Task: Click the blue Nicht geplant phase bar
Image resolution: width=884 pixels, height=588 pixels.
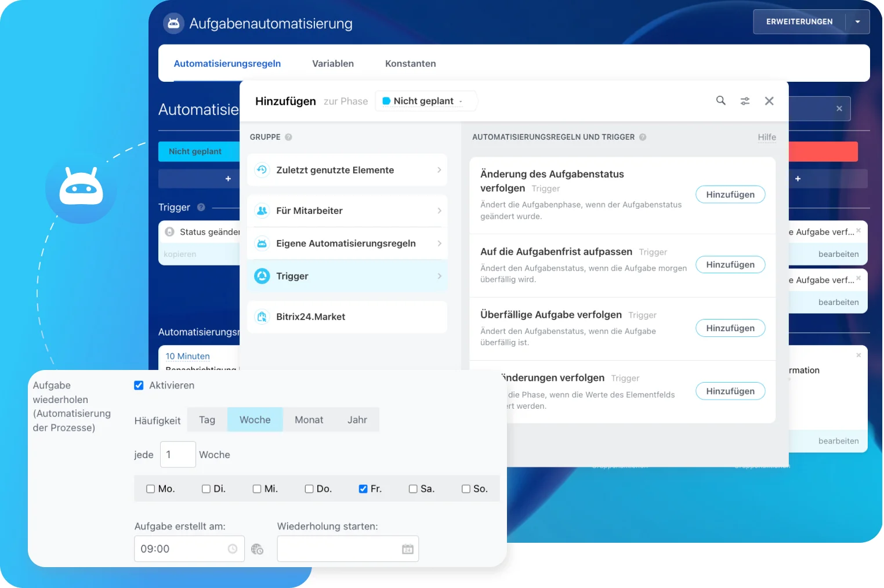Action: pos(198,151)
